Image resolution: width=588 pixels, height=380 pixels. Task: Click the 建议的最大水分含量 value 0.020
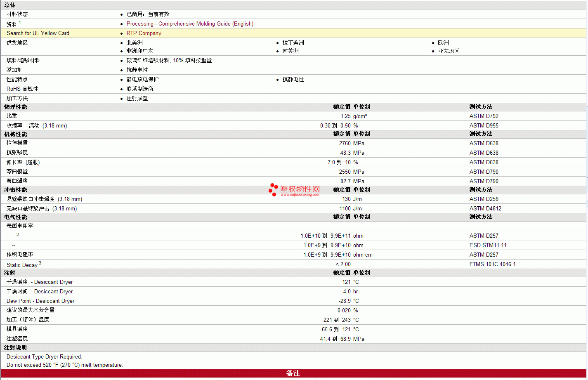[344, 311]
